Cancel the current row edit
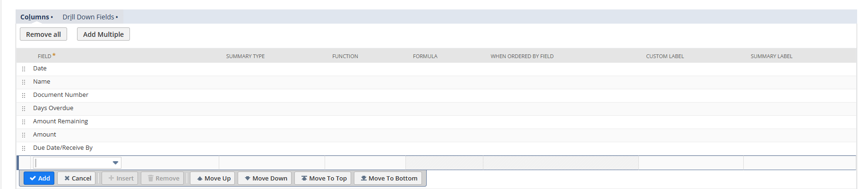The height and width of the screenshot is (189, 868). click(x=77, y=178)
